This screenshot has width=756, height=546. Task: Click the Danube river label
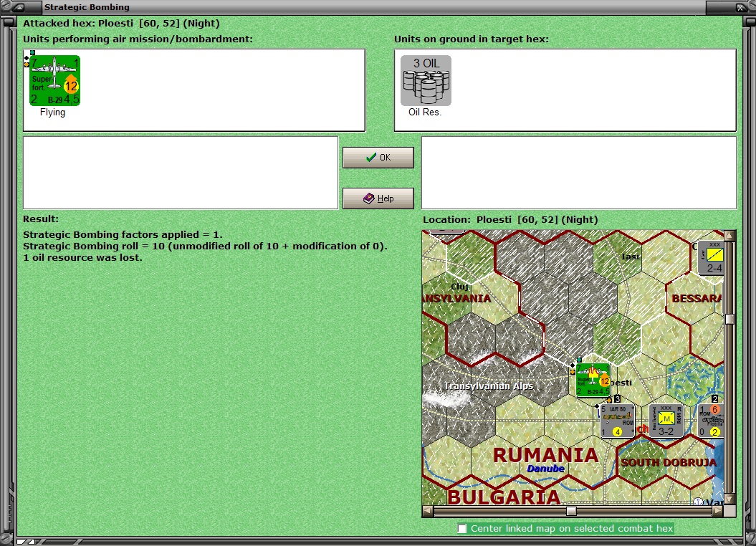(545, 469)
